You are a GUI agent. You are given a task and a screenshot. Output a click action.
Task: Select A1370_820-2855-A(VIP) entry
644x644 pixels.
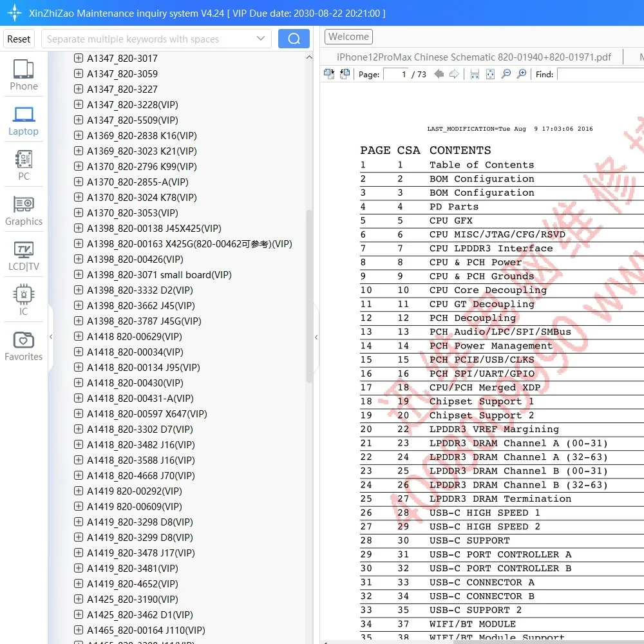point(138,182)
